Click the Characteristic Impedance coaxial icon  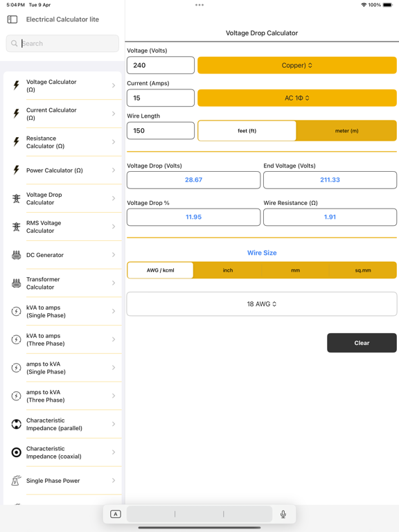17,452
